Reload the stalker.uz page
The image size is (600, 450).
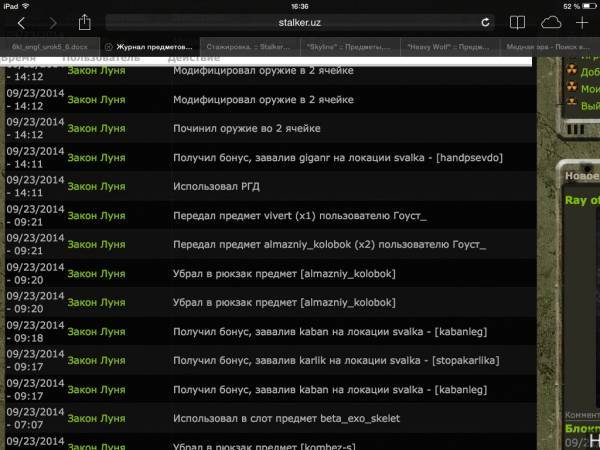(x=486, y=22)
